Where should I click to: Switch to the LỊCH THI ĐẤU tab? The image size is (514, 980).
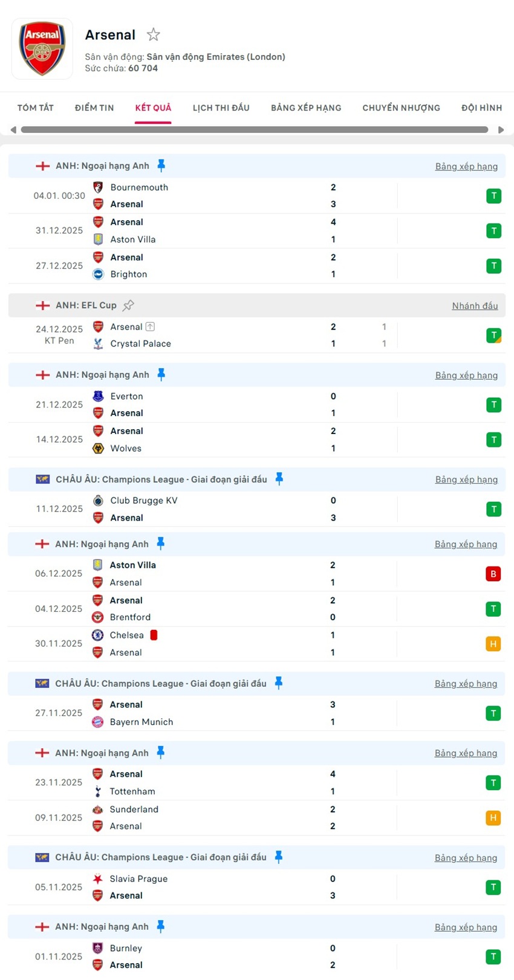pyautogui.click(x=221, y=108)
